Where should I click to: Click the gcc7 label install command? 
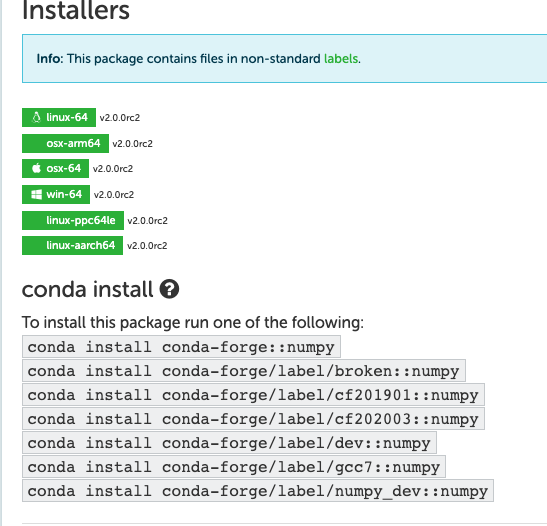(x=234, y=467)
